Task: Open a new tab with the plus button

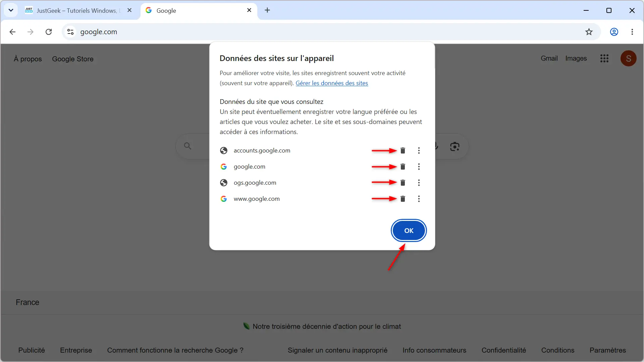Action: 267,10
